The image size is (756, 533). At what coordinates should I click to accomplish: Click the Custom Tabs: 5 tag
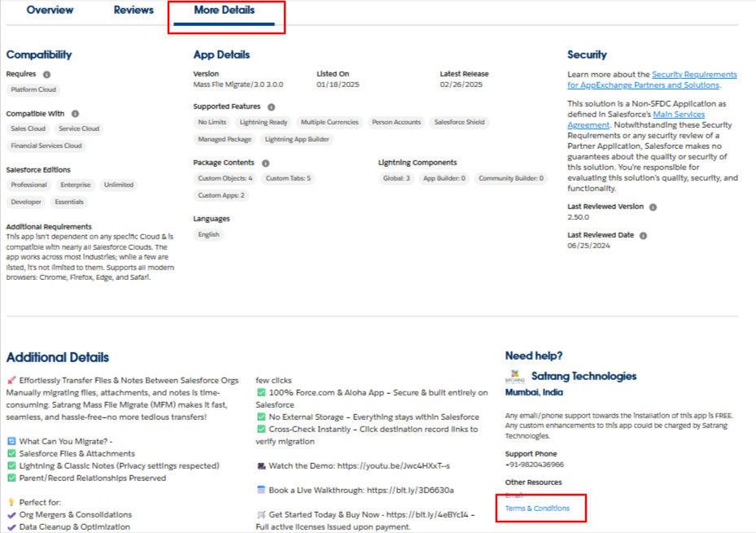pos(288,178)
